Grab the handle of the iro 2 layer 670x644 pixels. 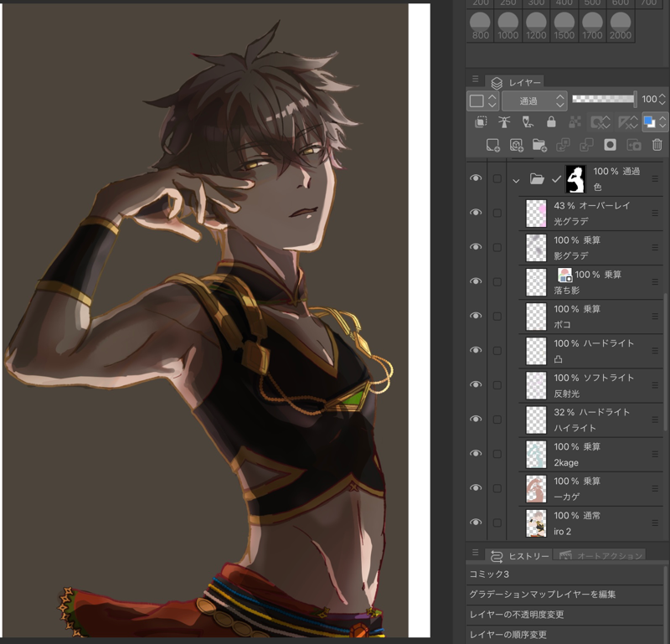point(655,523)
